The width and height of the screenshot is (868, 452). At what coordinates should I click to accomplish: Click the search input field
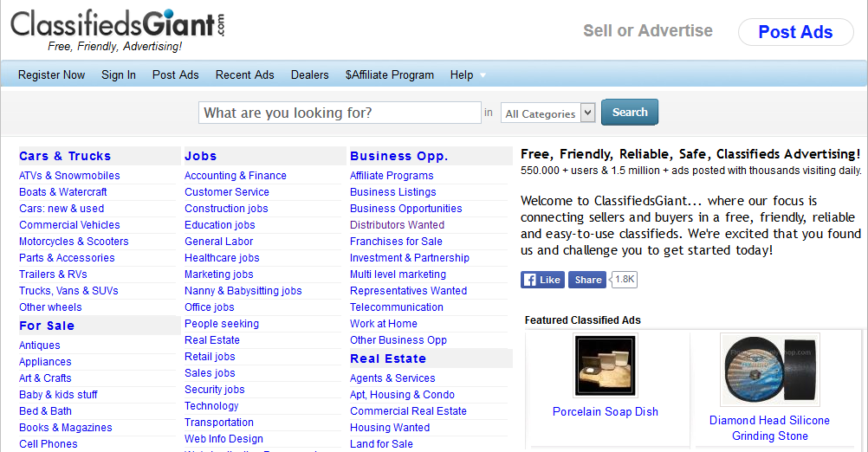340,113
